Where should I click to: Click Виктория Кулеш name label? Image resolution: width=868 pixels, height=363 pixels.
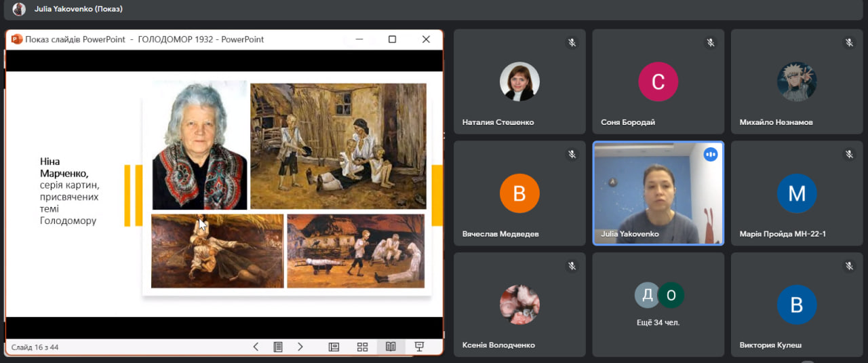[x=770, y=345]
